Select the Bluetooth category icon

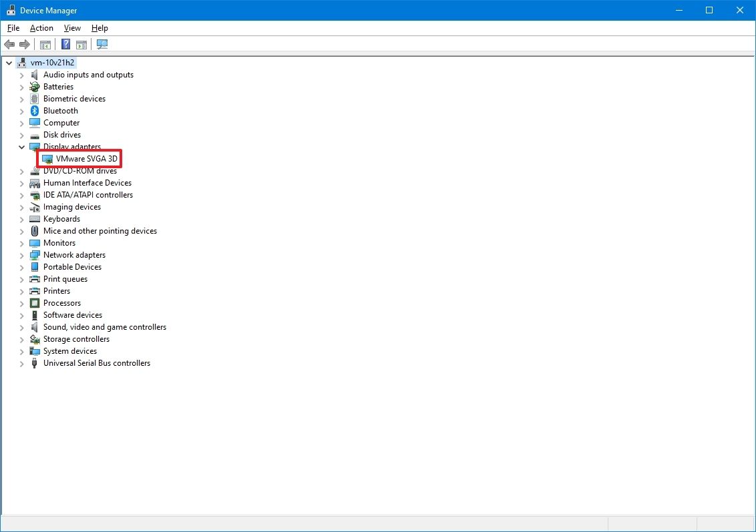click(35, 111)
